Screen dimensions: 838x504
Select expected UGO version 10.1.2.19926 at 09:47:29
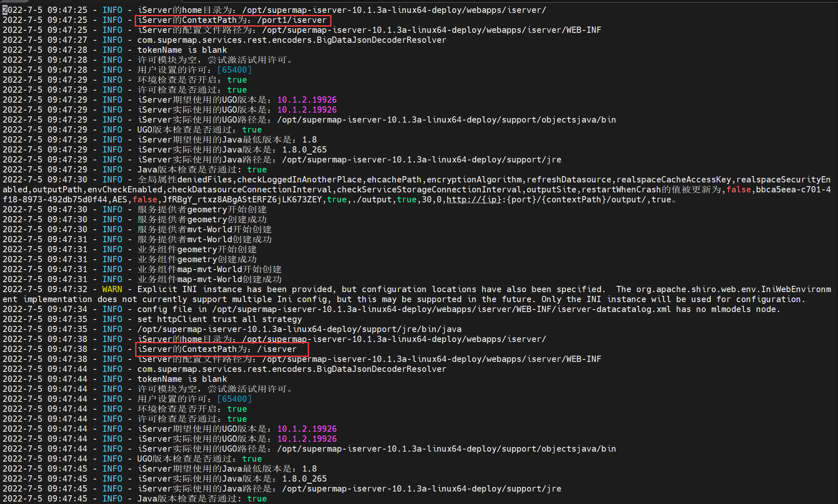click(x=307, y=100)
